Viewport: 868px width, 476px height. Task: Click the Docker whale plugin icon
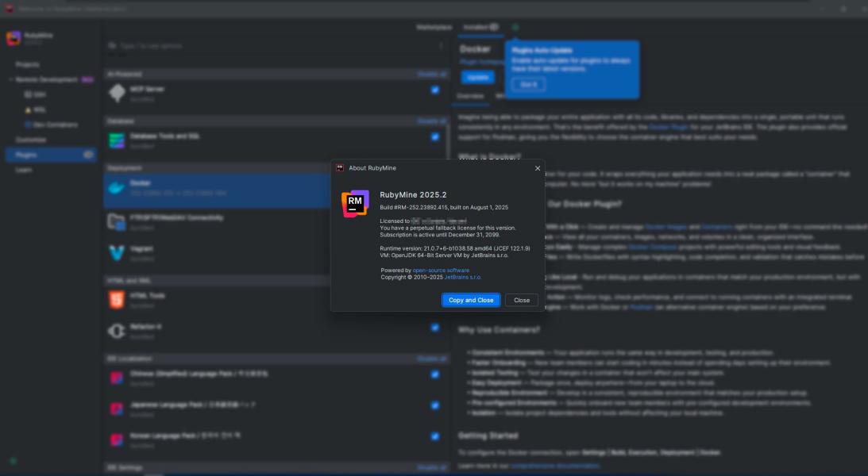[117, 188]
